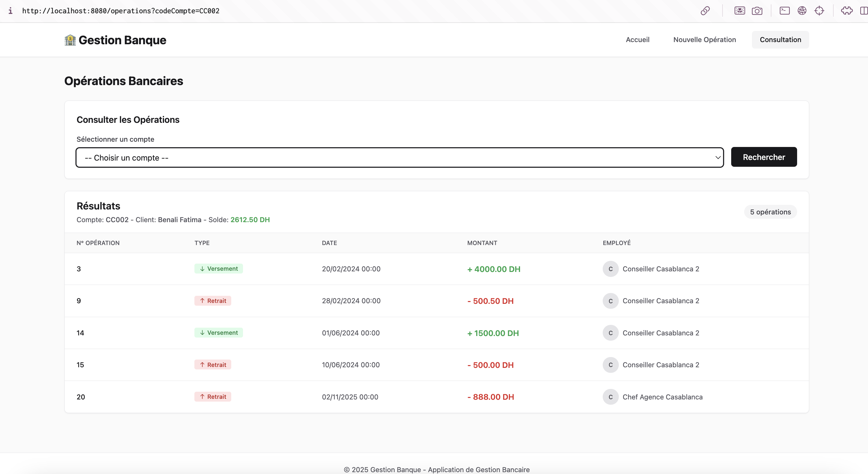Click the Gestion Banque title link
The height and width of the screenshot is (474, 868).
(x=122, y=40)
